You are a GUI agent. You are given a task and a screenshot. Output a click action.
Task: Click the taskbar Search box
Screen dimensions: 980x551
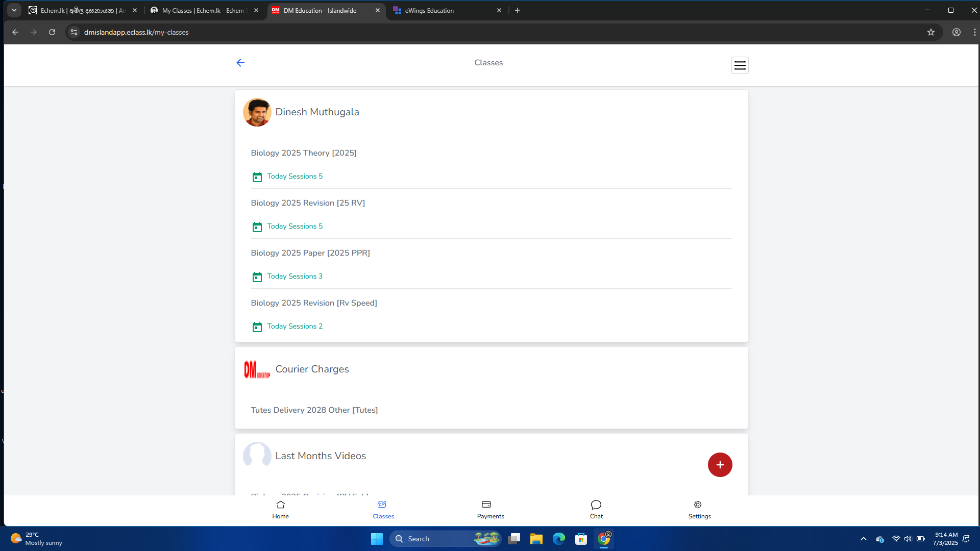pyautogui.click(x=446, y=539)
